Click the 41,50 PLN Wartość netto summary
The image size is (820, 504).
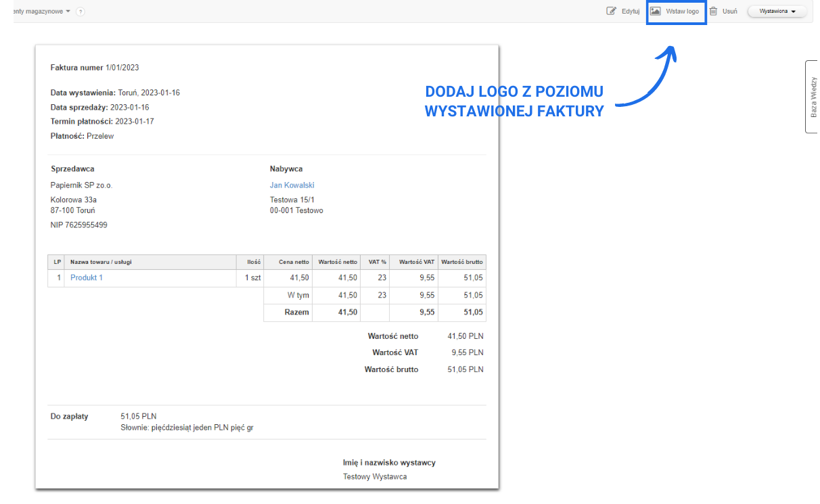(x=465, y=336)
